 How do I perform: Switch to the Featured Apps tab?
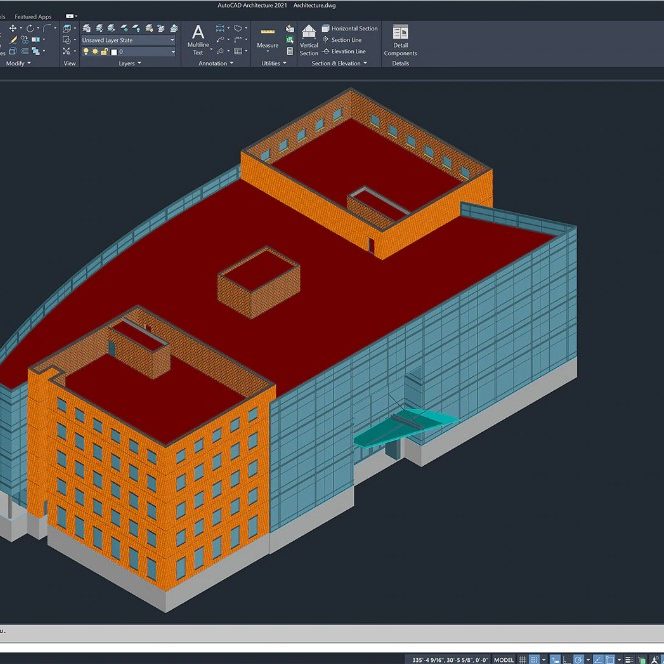pos(33,16)
